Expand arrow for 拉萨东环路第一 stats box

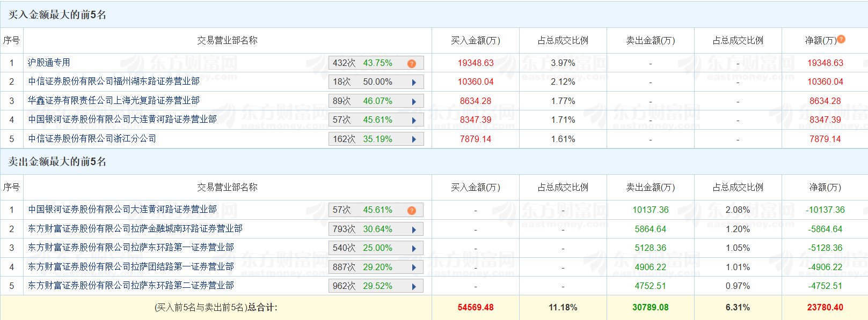(x=414, y=249)
